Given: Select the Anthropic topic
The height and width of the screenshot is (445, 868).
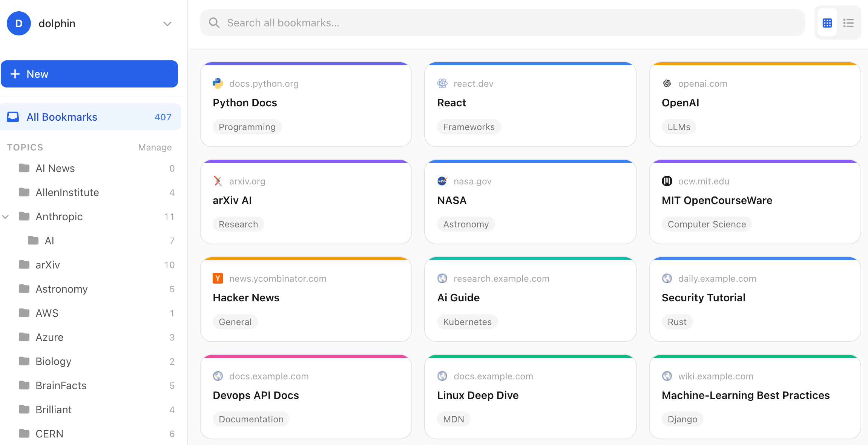Looking at the screenshot, I should click(90, 216).
